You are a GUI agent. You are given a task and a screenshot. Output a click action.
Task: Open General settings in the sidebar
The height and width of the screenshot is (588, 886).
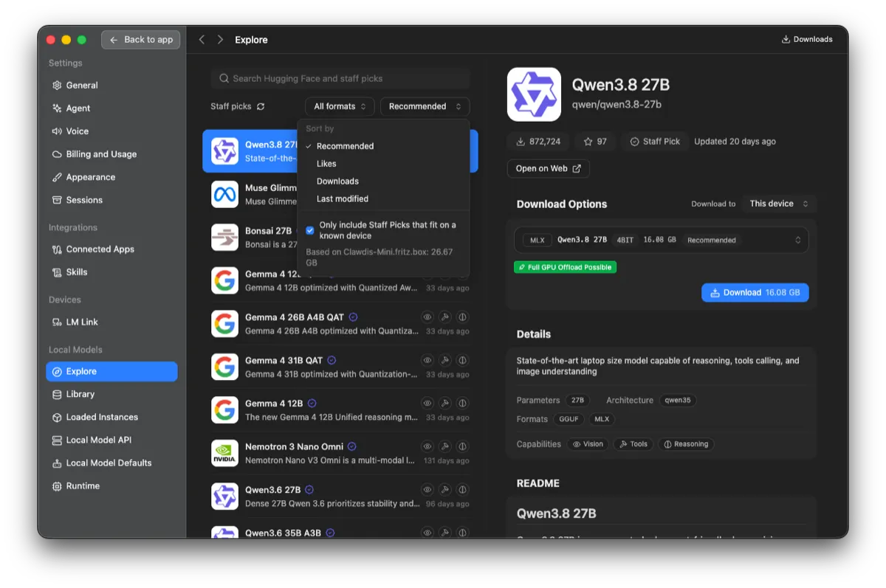(x=111, y=86)
